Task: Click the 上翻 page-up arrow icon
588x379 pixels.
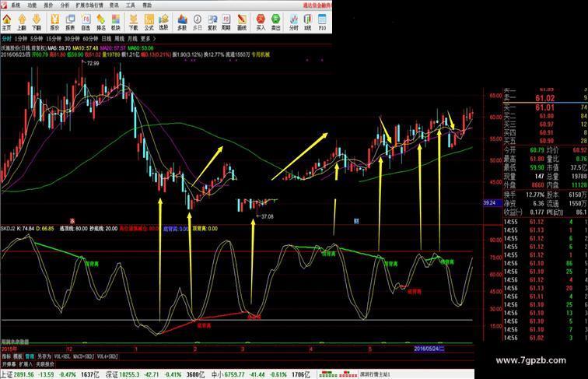Action: [22, 22]
